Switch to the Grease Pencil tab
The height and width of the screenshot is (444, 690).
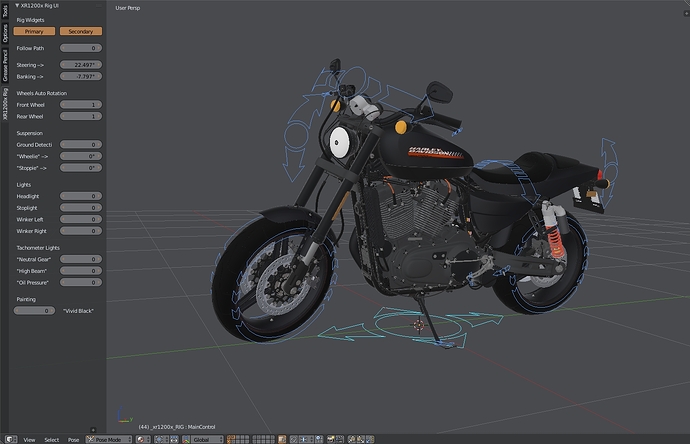coord(5,65)
